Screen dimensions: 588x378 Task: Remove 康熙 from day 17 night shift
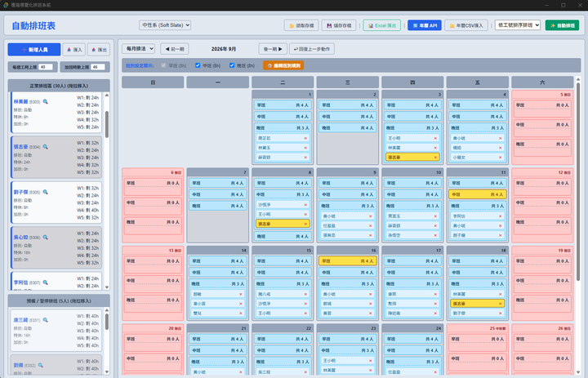click(435, 295)
